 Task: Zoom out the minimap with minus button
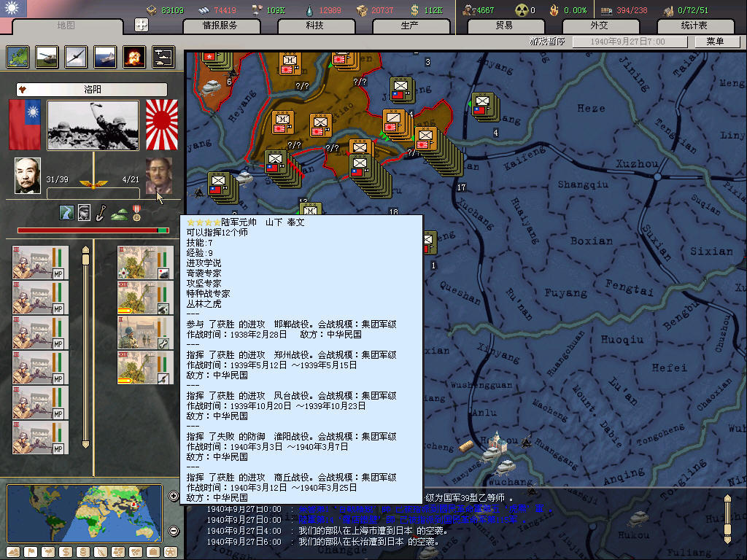[x=174, y=530]
